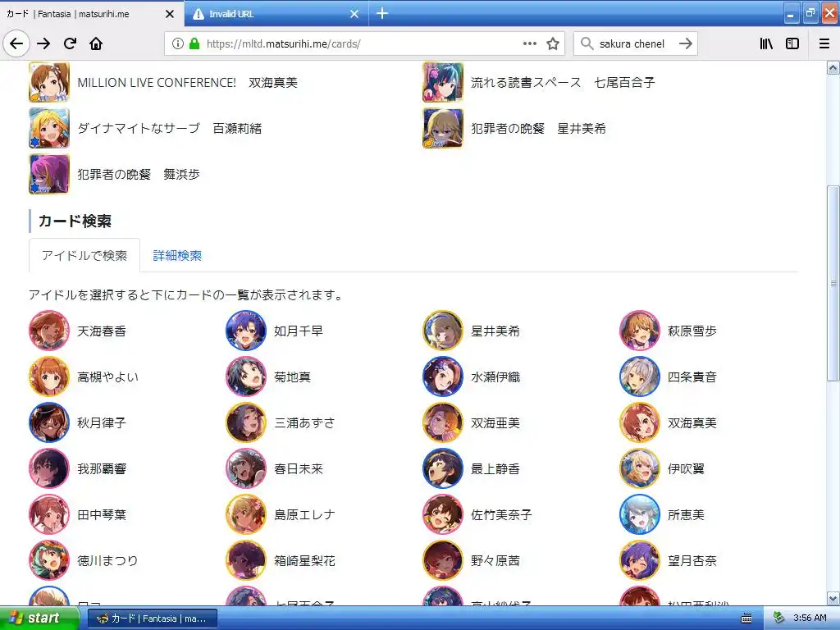Click the 七尾百合子 card thumbnail
The image size is (840, 630).
[442, 82]
